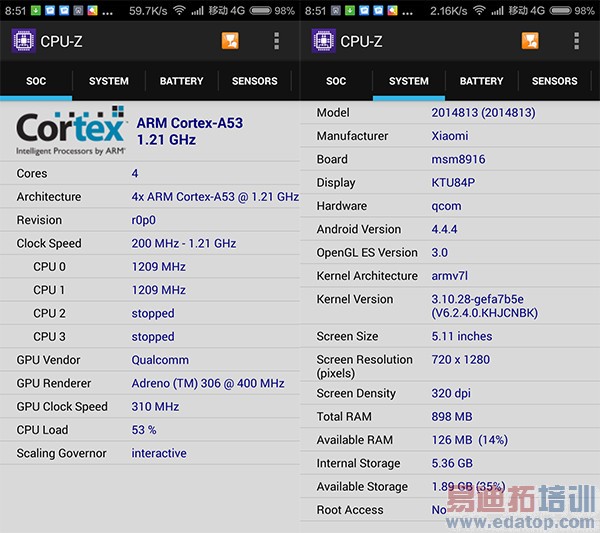
Task: Open orange trophy icon in right screen
Action: click(530, 41)
